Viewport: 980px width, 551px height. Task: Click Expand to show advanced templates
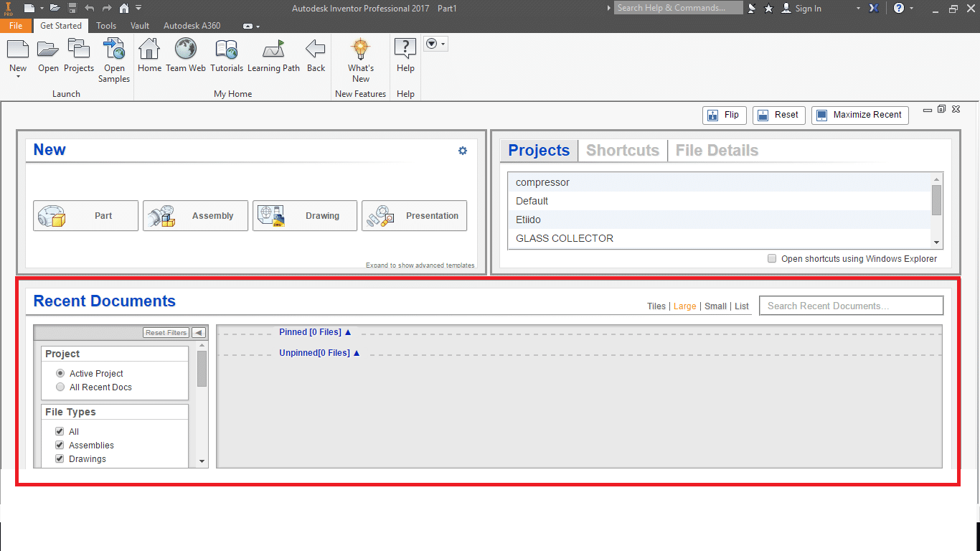point(420,265)
